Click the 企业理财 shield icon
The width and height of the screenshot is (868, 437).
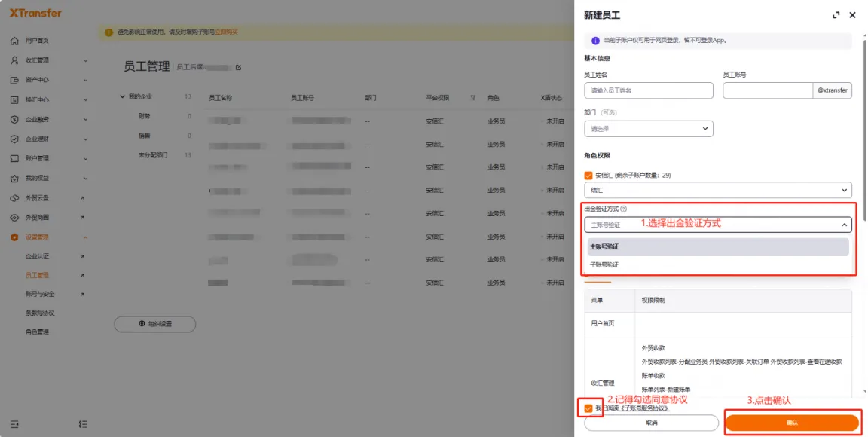[14, 139]
